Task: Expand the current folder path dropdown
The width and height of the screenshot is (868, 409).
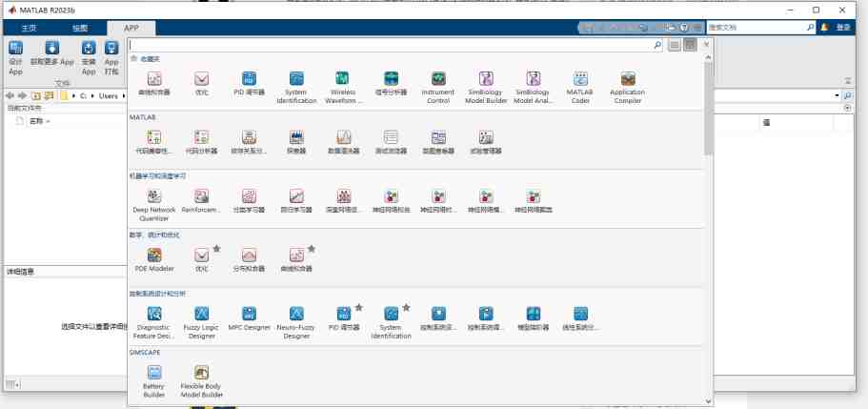Action: 838,96
